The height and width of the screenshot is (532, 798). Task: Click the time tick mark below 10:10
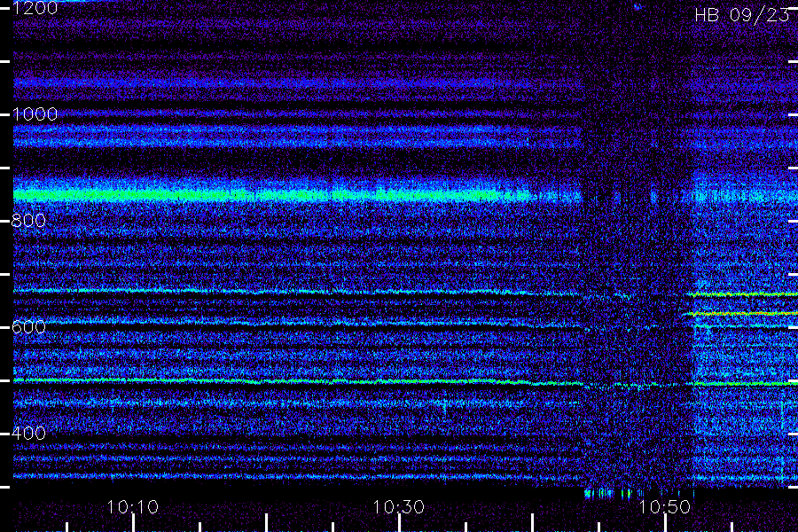tap(133, 523)
